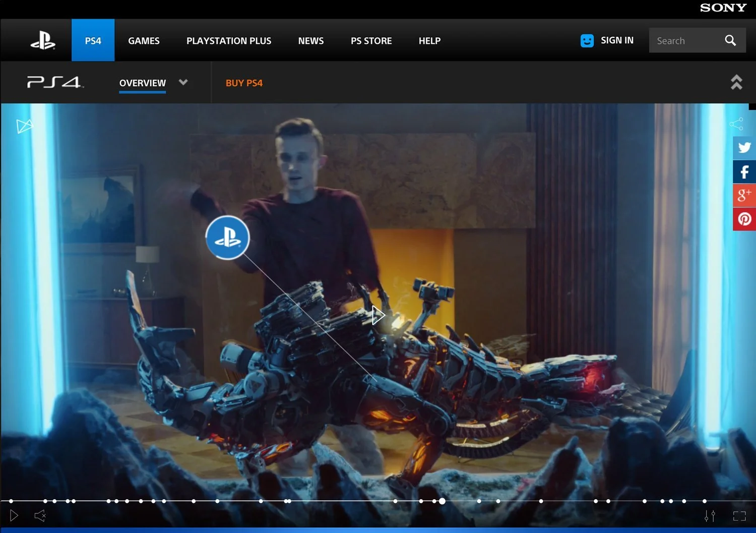Viewport: 756px width, 533px height.
Task: Open the Games menu
Action: (144, 41)
